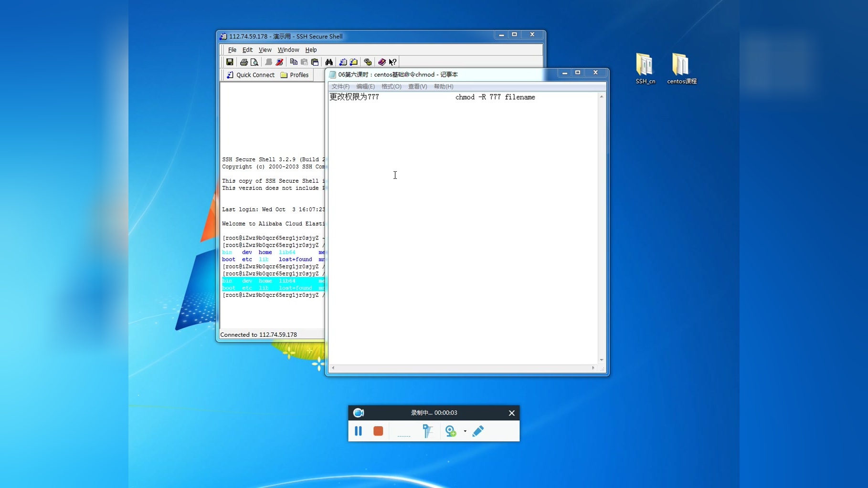Click the greyed Paste icon in SSH toolbar
The image size is (868, 488).
pos(304,62)
